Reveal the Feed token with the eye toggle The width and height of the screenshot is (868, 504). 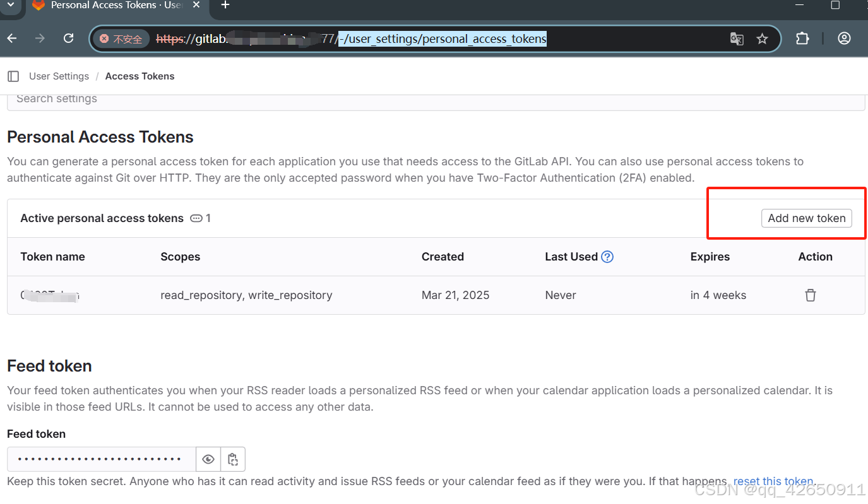tap(208, 459)
